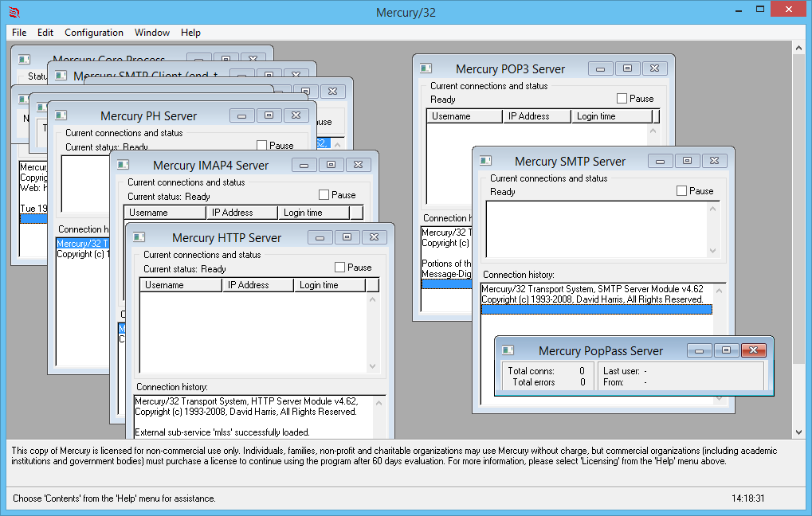Tick Pause checkbox in Mercury PH Server
The height and width of the screenshot is (516, 812).
(x=261, y=146)
